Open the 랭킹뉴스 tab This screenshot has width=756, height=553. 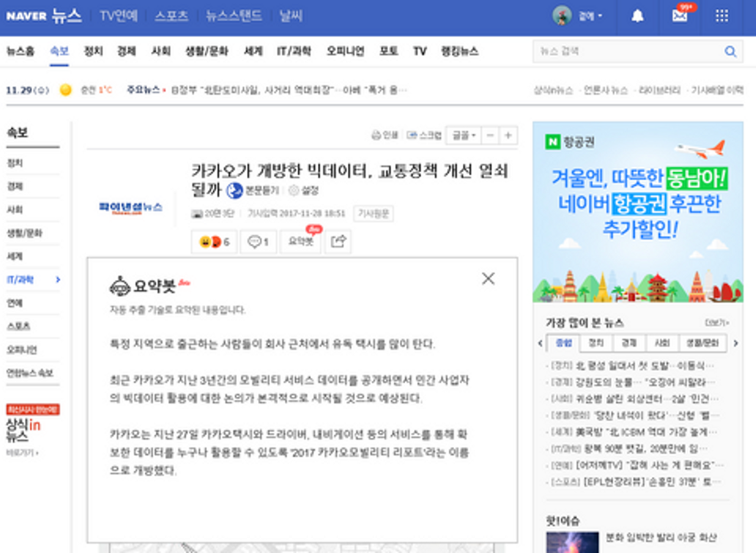pos(460,51)
